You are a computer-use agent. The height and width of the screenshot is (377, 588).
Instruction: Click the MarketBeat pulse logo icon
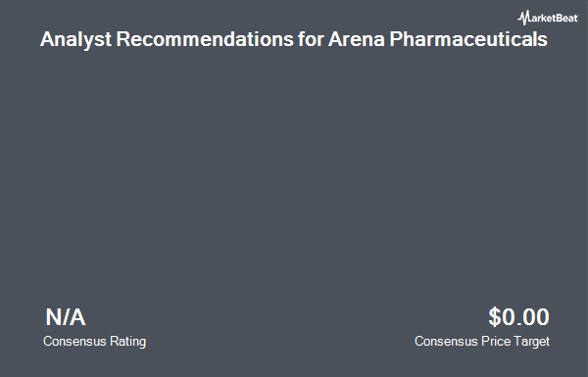pos(523,18)
